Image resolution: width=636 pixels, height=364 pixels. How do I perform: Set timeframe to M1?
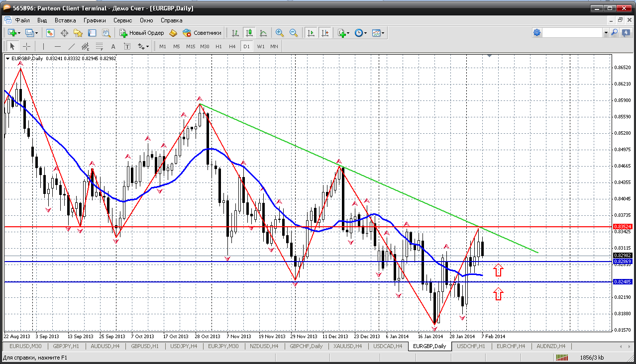[163, 46]
